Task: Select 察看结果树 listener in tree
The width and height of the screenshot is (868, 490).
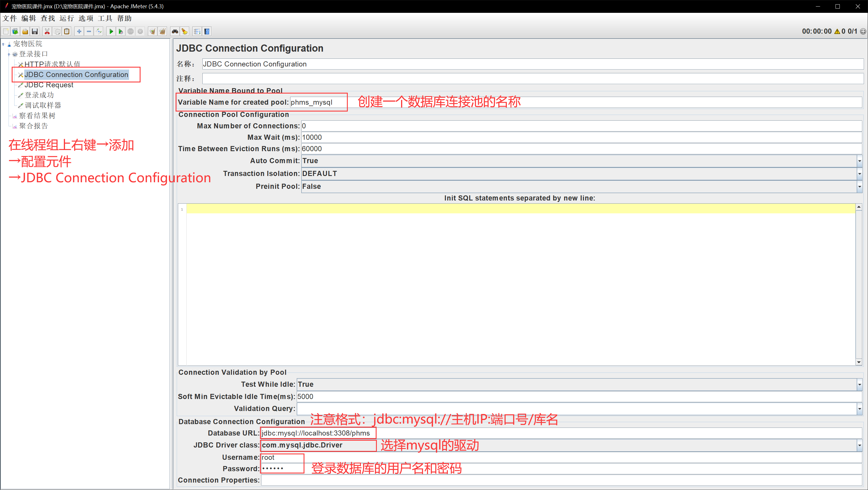Action: click(x=37, y=116)
